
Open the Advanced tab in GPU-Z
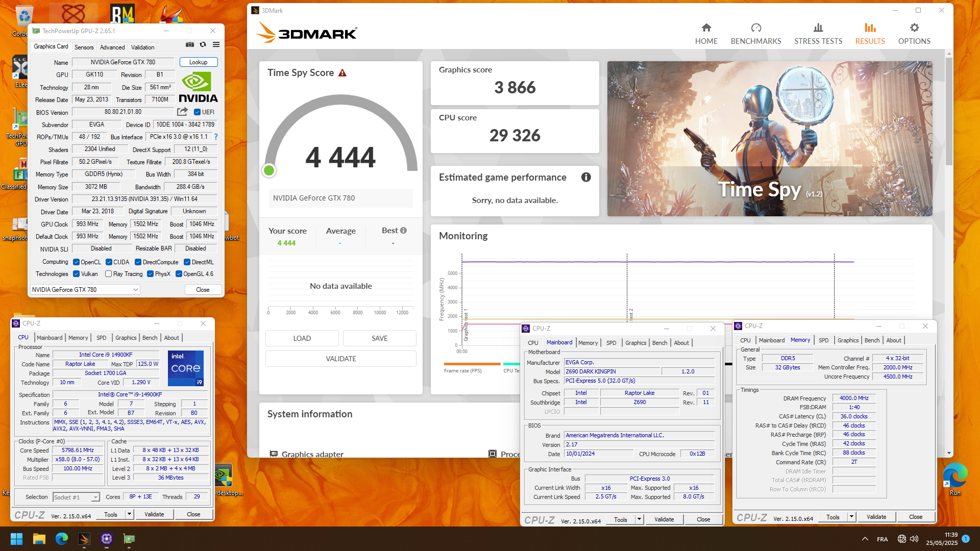(x=112, y=47)
